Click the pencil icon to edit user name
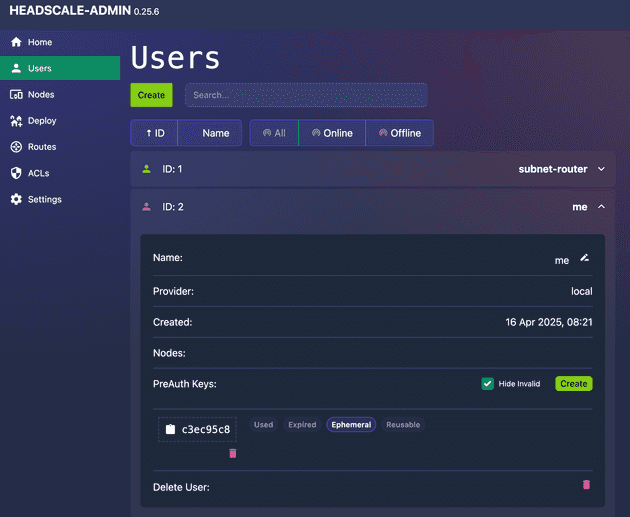630x517 pixels. (585, 259)
